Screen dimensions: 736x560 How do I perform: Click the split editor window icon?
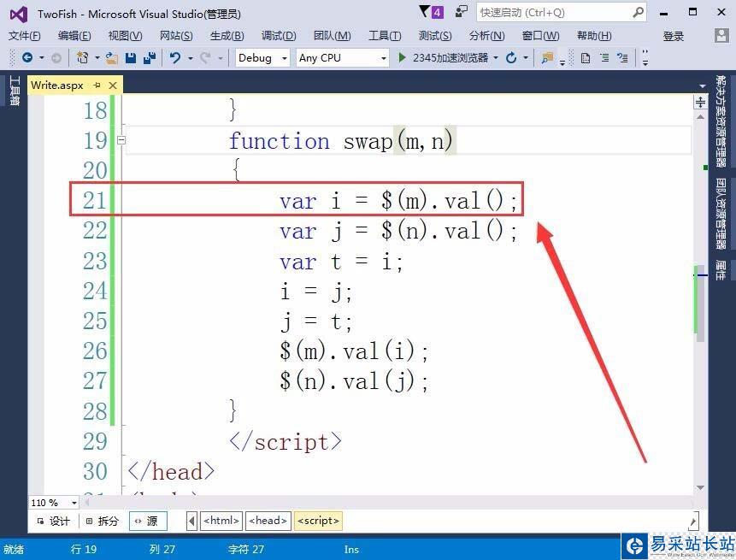(700, 102)
